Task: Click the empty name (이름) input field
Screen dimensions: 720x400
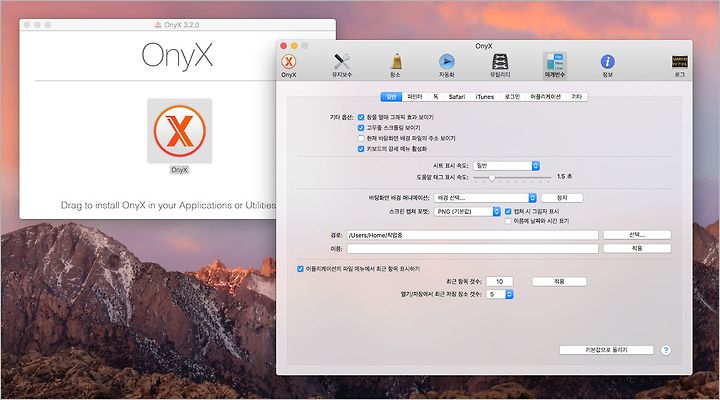Action: [472, 248]
